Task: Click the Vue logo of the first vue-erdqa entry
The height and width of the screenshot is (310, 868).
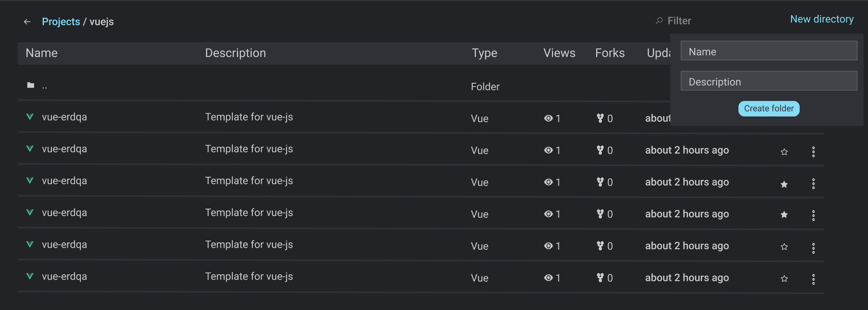Action: point(30,117)
